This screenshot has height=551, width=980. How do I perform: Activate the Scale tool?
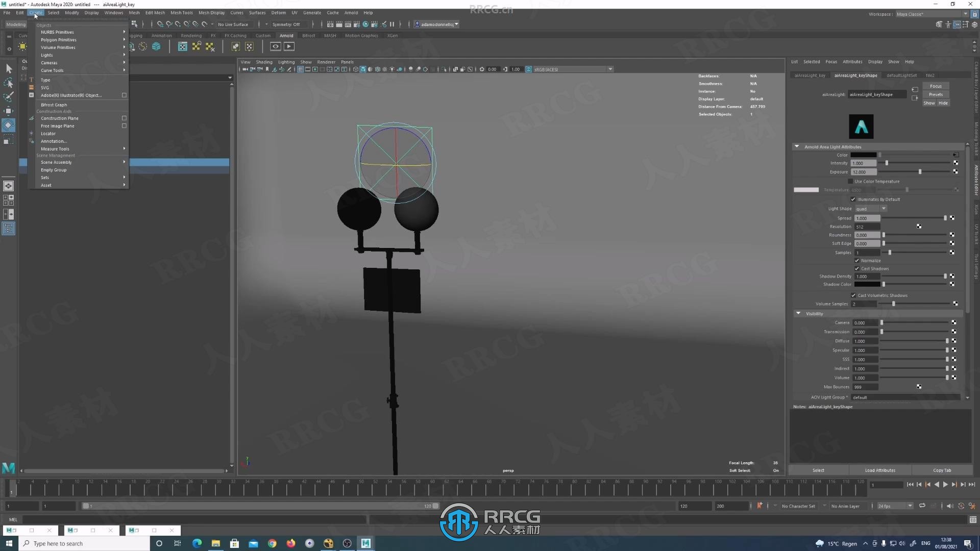[x=9, y=139]
